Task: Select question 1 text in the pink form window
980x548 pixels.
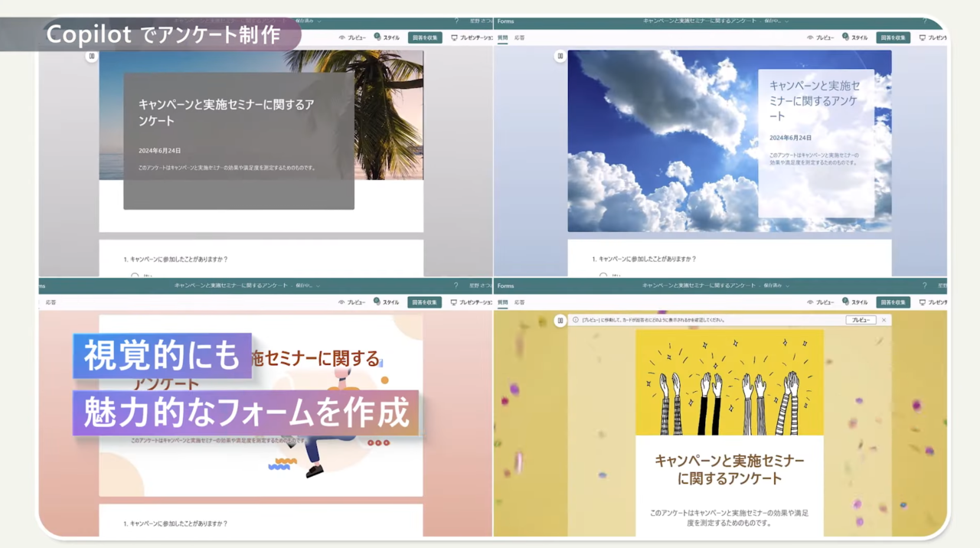Action: tap(175, 524)
